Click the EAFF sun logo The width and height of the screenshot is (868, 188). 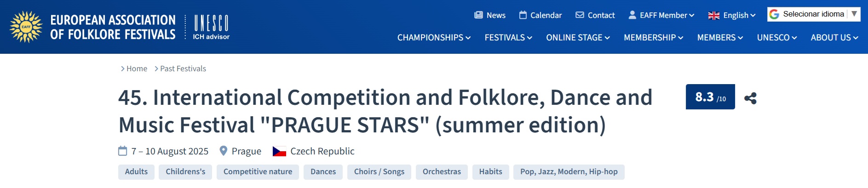[x=26, y=27]
